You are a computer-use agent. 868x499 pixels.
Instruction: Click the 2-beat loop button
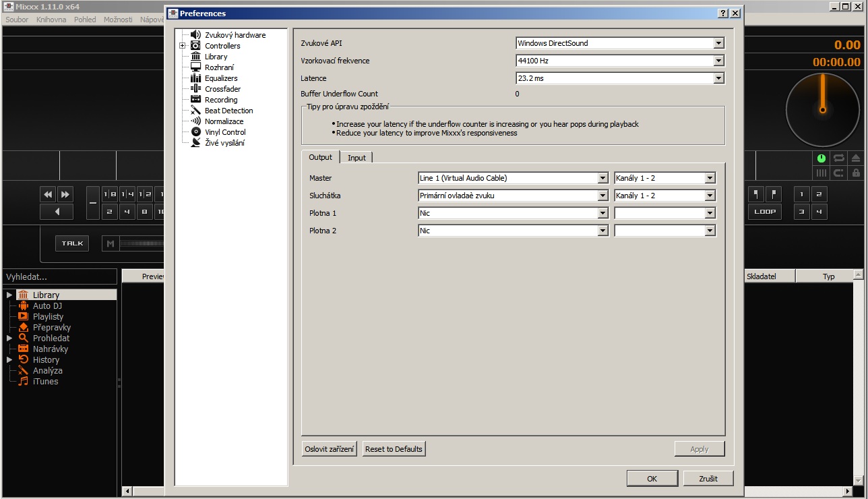(110, 212)
